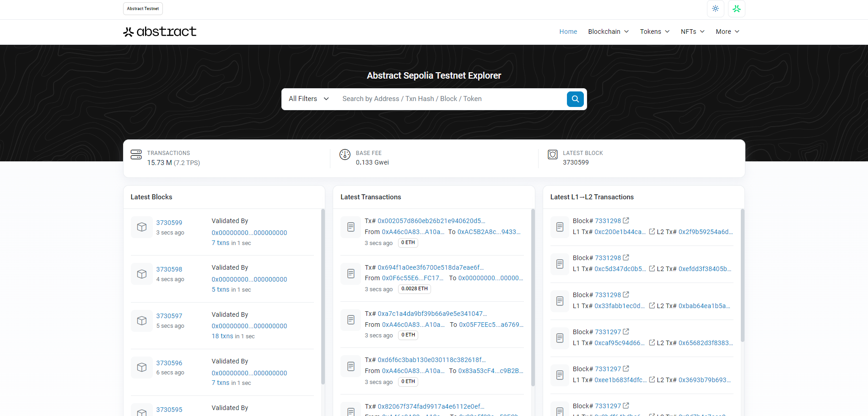Open All Filters dropdown
Viewport: 868px width, 416px height.
pyautogui.click(x=309, y=99)
